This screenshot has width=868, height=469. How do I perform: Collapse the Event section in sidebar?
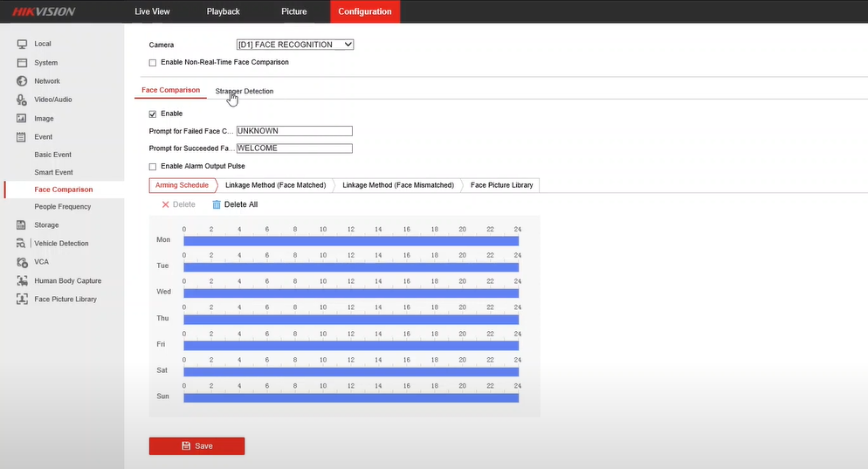tap(43, 137)
